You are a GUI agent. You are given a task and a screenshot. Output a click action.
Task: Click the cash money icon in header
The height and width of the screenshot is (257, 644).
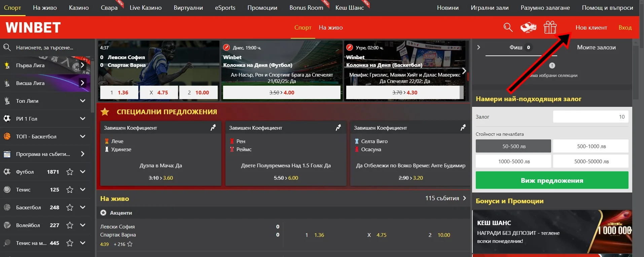pos(529,28)
